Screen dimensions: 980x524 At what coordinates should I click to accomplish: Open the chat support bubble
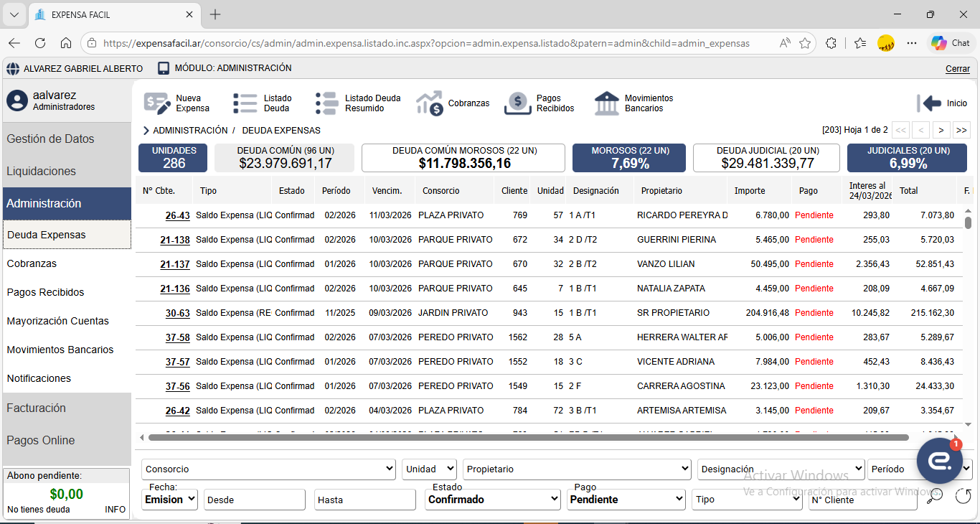[x=939, y=461]
